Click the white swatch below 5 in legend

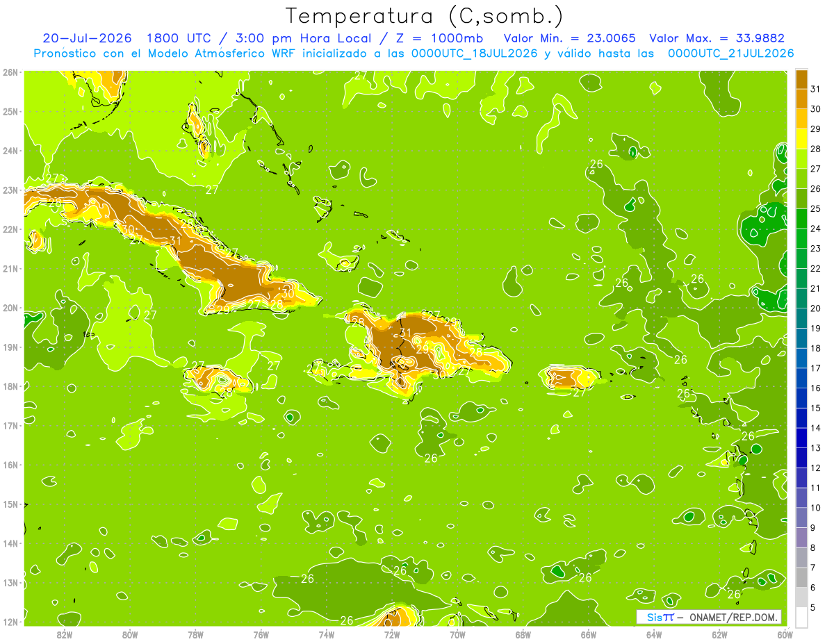pos(801,617)
